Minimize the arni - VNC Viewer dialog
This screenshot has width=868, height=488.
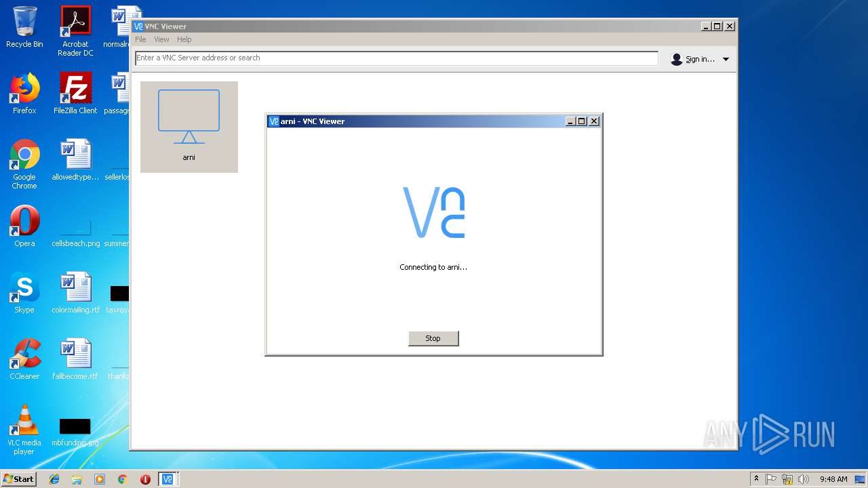click(x=571, y=121)
